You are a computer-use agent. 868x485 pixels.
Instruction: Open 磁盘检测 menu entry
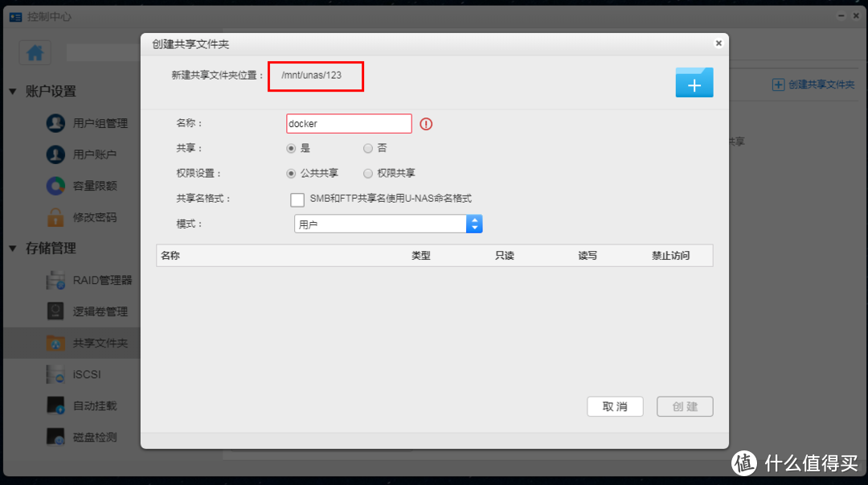click(95, 438)
